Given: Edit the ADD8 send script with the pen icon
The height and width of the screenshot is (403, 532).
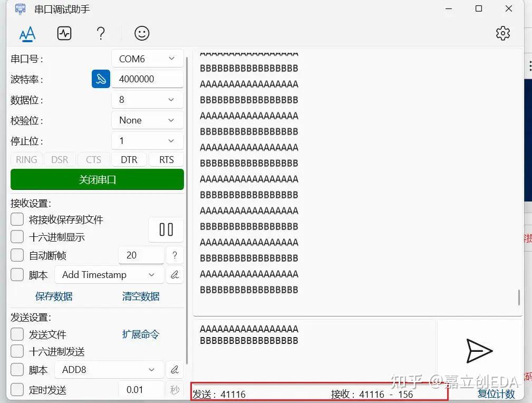Looking at the screenshot, I should click(175, 369).
